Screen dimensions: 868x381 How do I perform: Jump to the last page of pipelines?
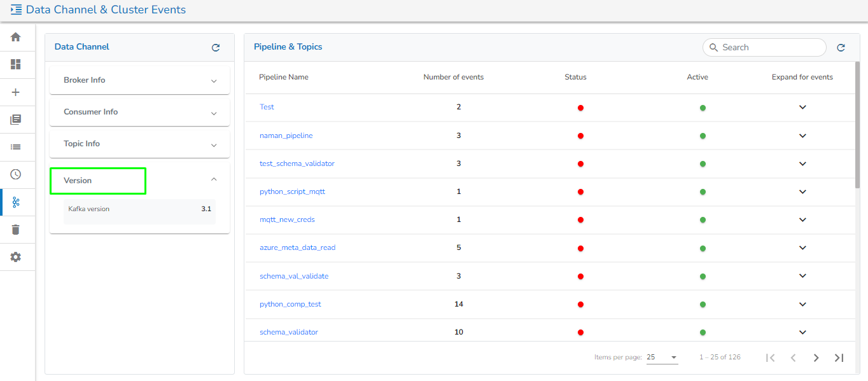pyautogui.click(x=839, y=358)
